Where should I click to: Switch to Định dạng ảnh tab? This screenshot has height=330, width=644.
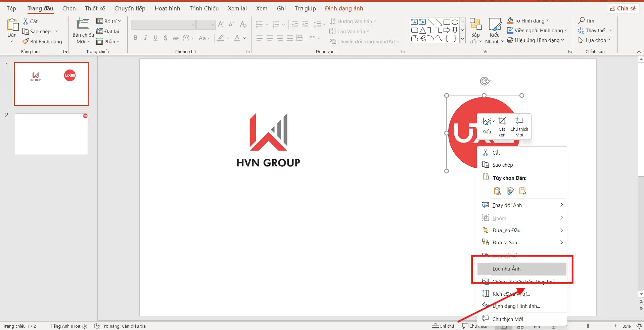click(344, 8)
